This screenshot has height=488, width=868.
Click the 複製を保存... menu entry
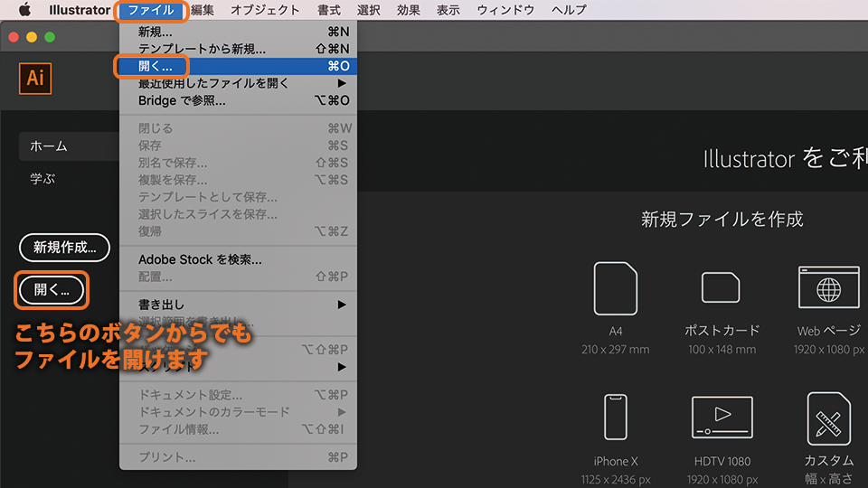coord(238,180)
